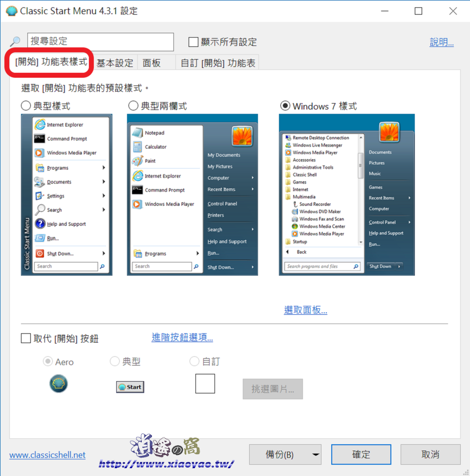Open the 進階按鈕選項... link
This screenshot has height=476, width=470.
[182, 337]
